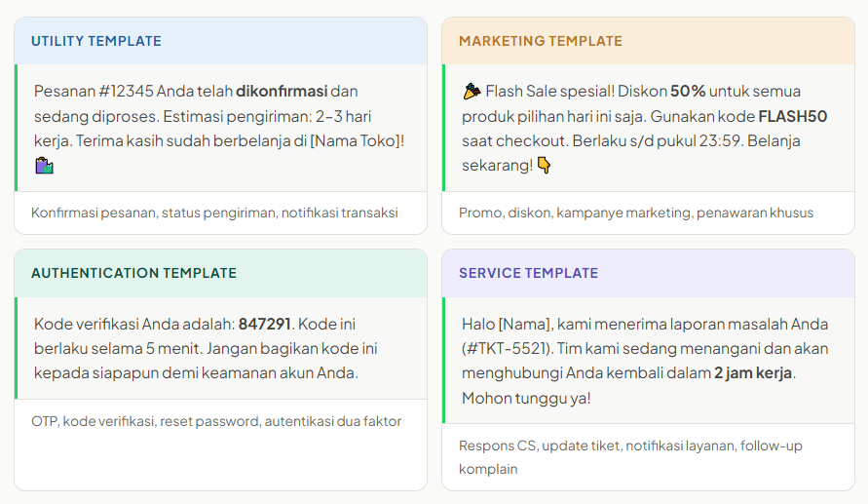
Task: Click the Marketing footer starting Promo, diskon
Action: [635, 213]
